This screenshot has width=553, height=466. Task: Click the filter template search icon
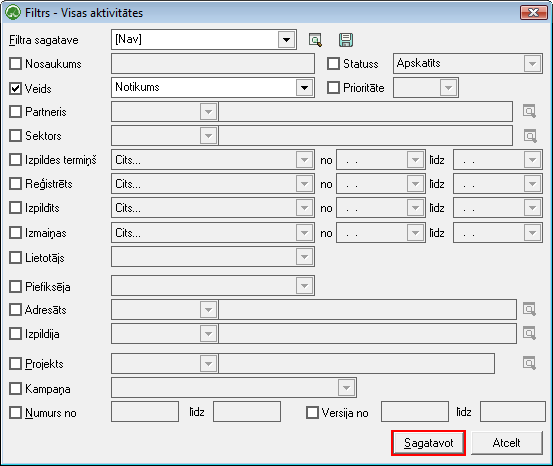[315, 40]
